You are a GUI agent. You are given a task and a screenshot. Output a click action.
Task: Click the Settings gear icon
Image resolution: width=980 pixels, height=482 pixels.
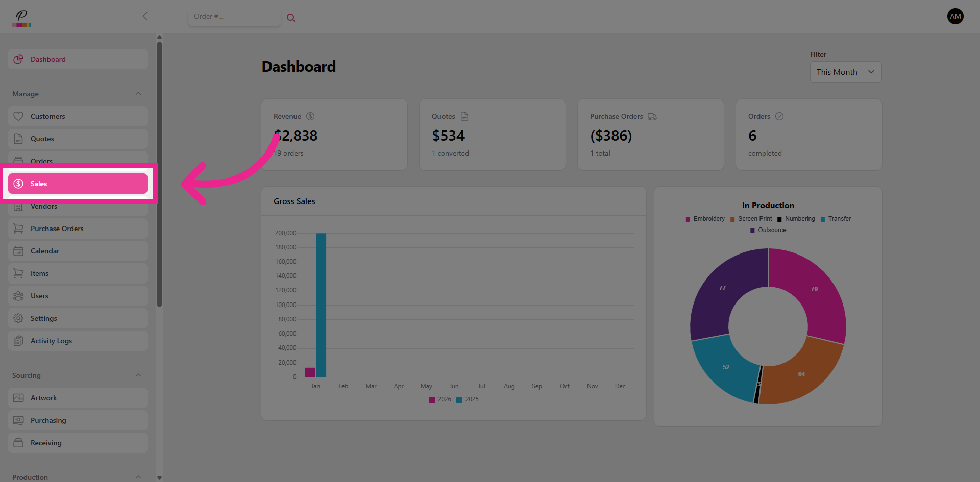coord(18,318)
